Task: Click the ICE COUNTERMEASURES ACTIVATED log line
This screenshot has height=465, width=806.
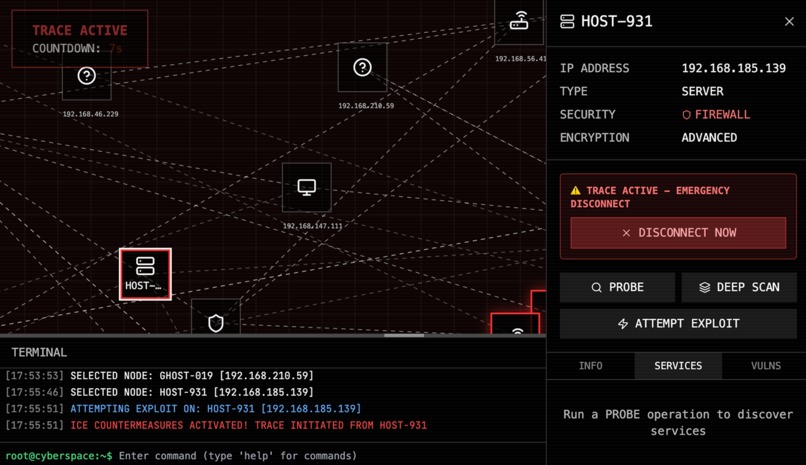Action: pyautogui.click(x=248, y=425)
